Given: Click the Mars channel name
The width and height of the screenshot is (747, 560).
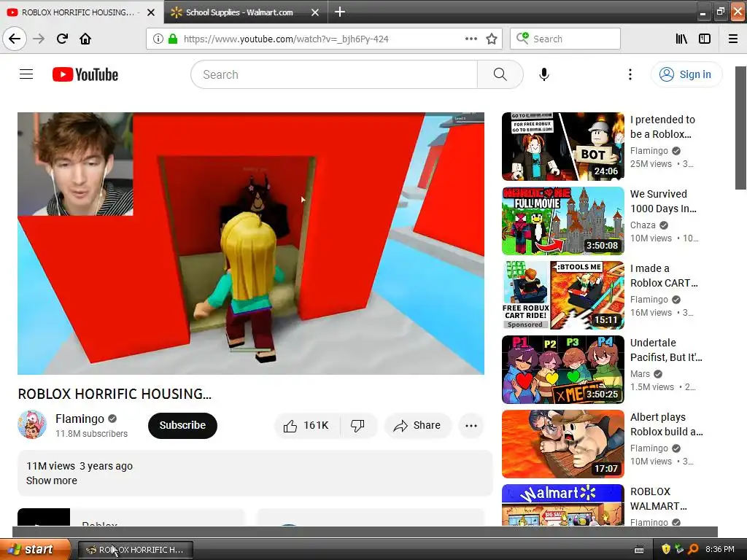Looking at the screenshot, I should coord(640,374).
